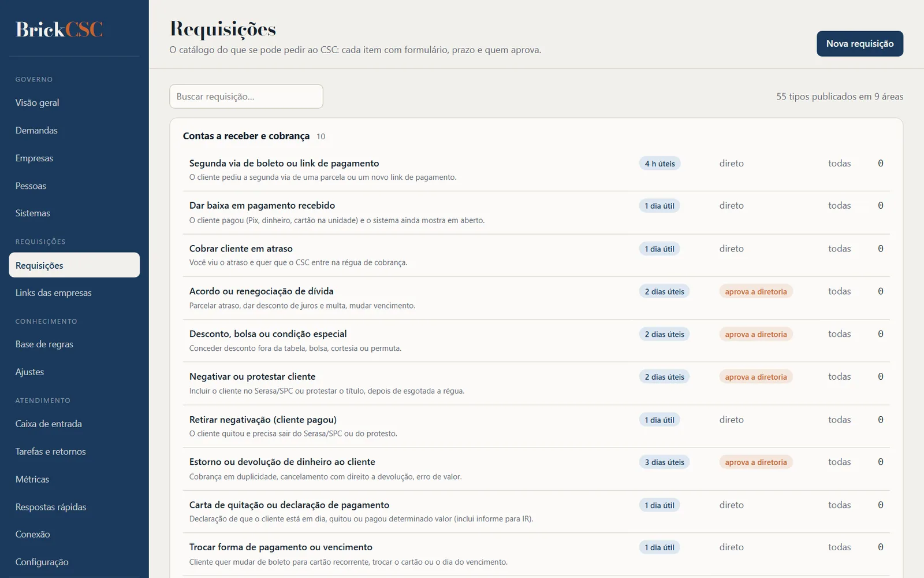Screen dimensions: 924x578
Task: Open Dar baixa em pagamento recebido
Action: pyautogui.click(x=536, y=213)
